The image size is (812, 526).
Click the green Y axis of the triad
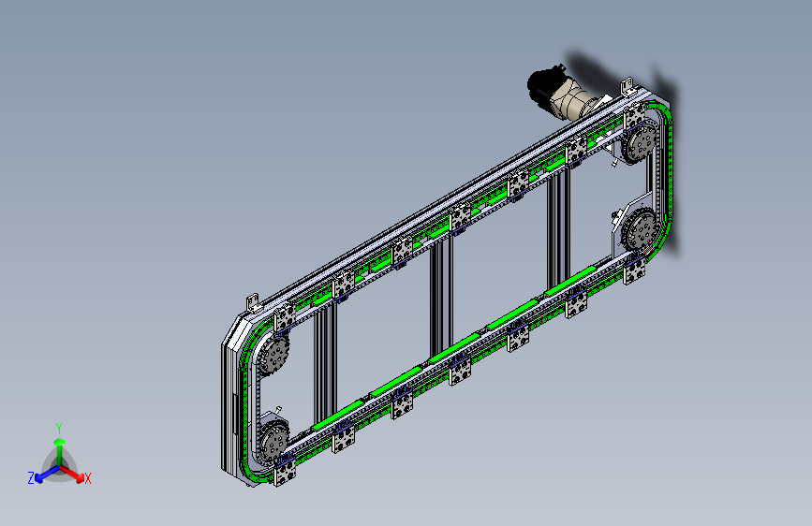pyautogui.click(x=60, y=451)
